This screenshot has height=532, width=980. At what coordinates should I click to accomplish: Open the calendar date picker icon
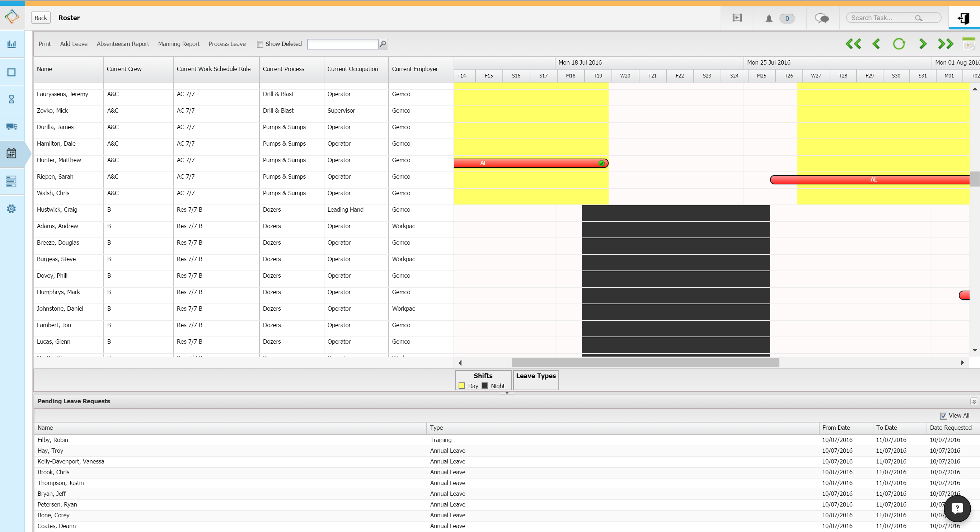pos(969,44)
